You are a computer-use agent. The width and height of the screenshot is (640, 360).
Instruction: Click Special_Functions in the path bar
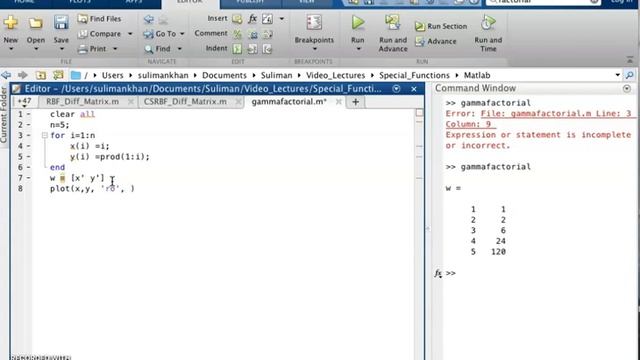click(x=414, y=76)
